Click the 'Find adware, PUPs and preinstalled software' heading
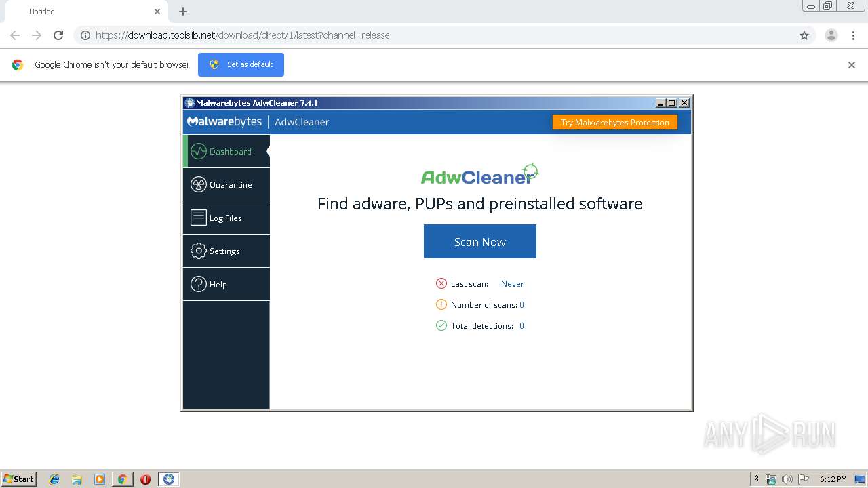Image resolution: width=868 pixels, height=488 pixels. [480, 203]
